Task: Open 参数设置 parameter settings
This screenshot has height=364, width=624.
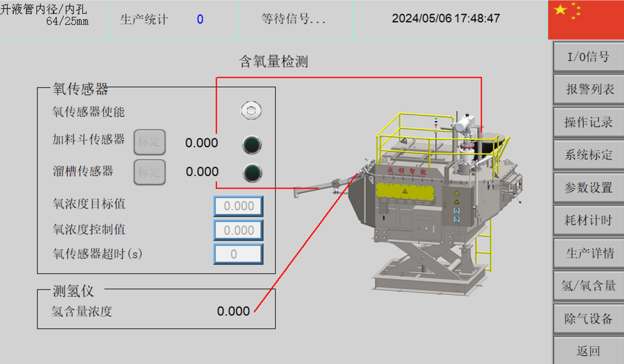Action: pyautogui.click(x=588, y=188)
